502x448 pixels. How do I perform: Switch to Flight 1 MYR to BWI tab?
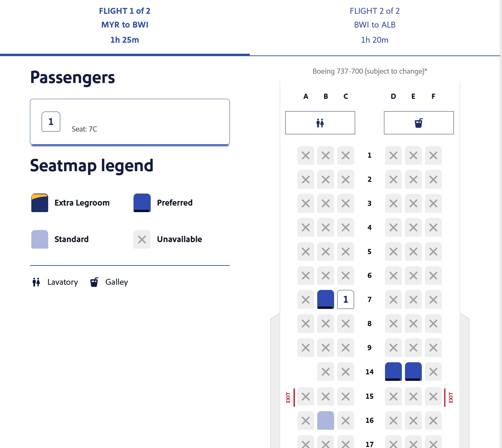coord(125,25)
